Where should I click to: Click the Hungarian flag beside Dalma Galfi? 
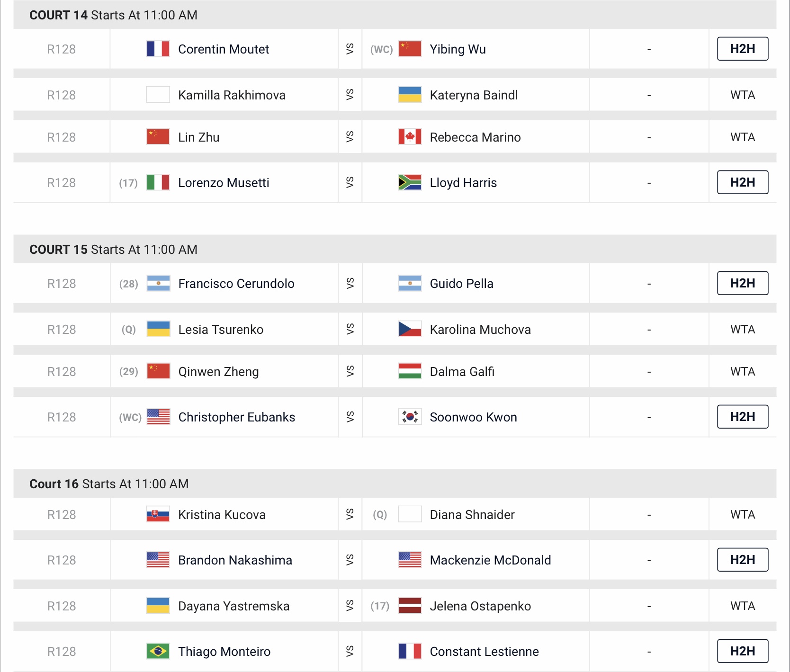410,371
